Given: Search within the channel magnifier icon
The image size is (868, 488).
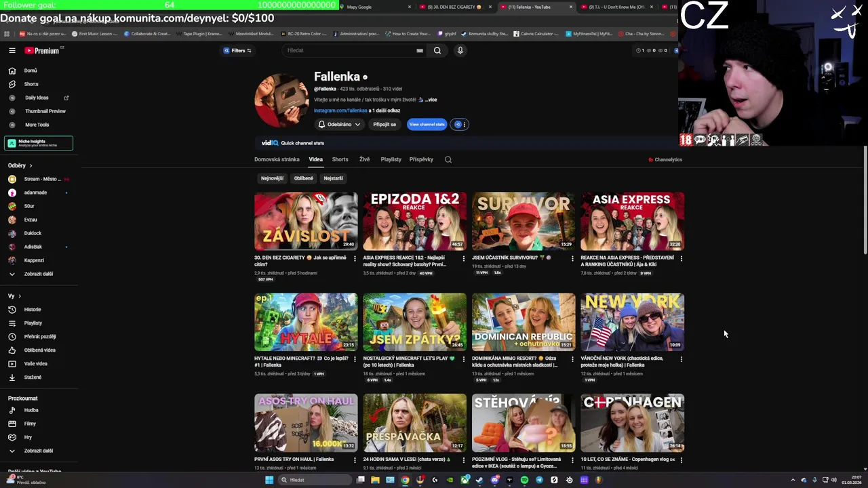Looking at the screenshot, I should (x=448, y=159).
